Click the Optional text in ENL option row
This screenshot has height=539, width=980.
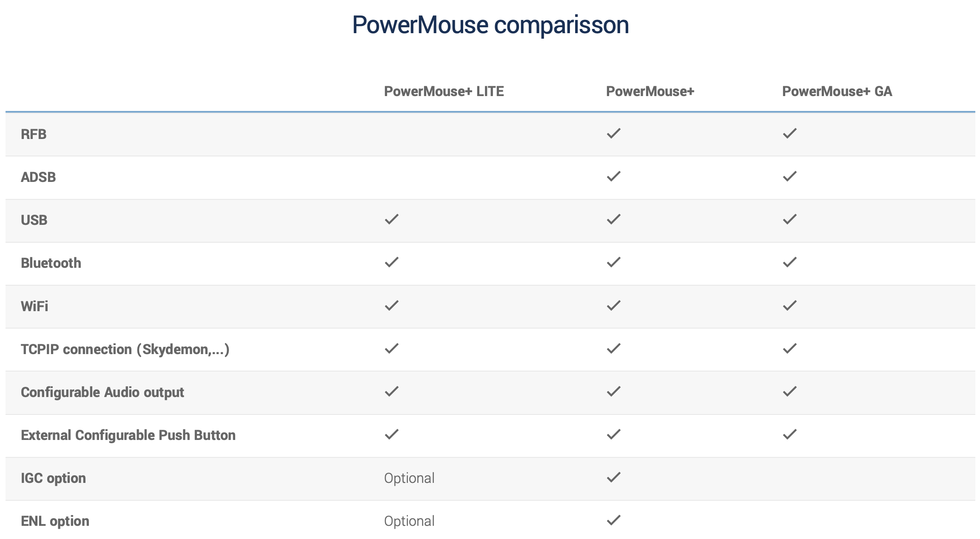[409, 521]
